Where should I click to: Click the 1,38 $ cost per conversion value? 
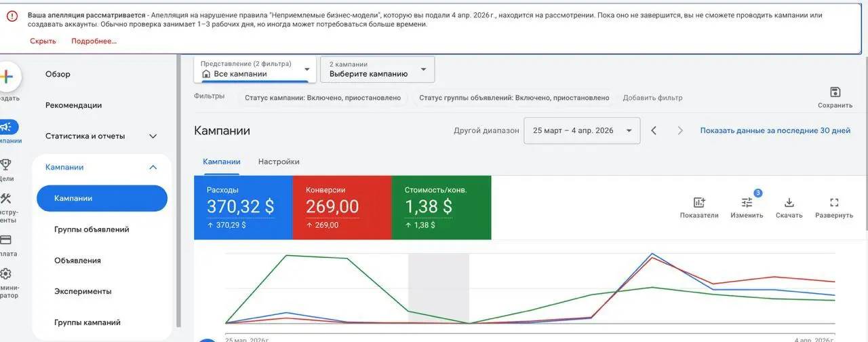coord(429,206)
